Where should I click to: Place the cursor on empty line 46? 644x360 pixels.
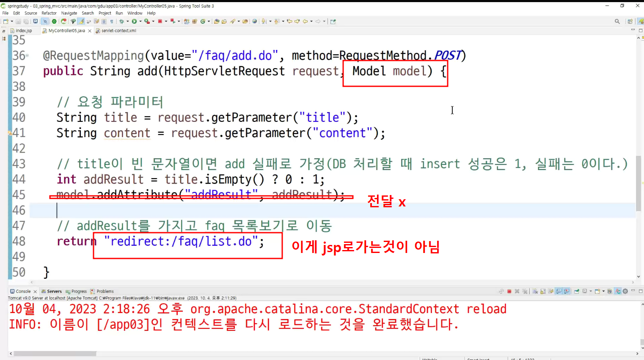[332, 210]
